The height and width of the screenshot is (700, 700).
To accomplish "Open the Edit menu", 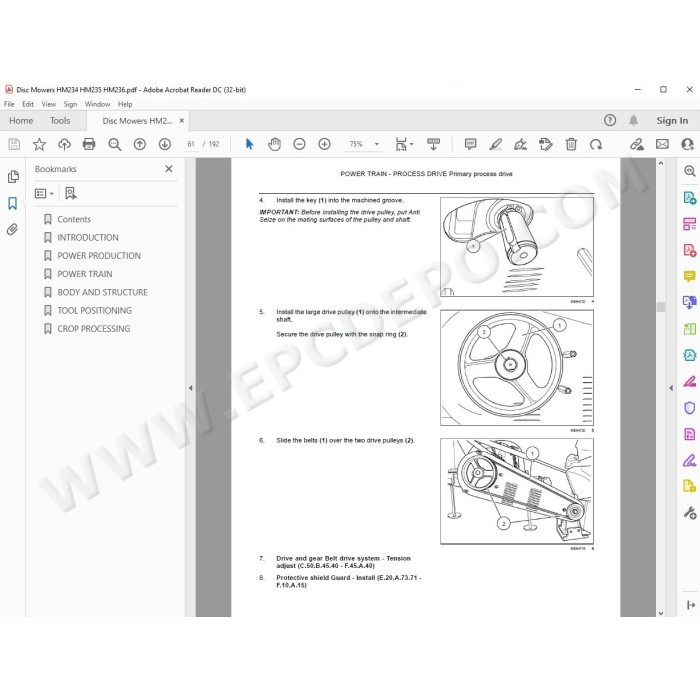I will [x=28, y=104].
